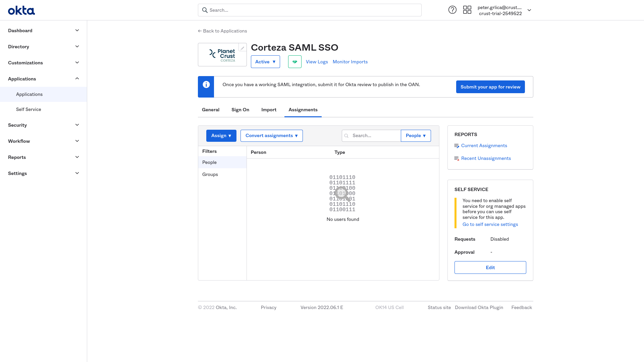Image resolution: width=644 pixels, height=362 pixels.
Task: Click the People filter in assignments list
Action: pyautogui.click(x=209, y=162)
